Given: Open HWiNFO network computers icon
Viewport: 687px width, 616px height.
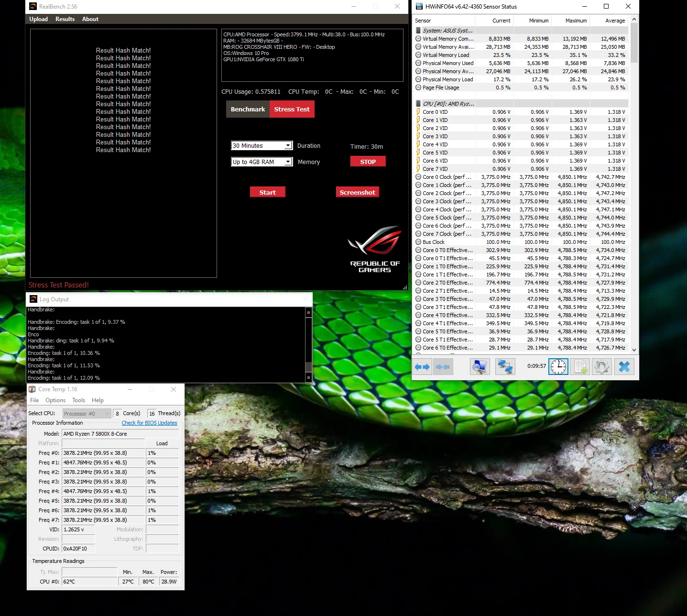Looking at the screenshot, I should (505, 367).
